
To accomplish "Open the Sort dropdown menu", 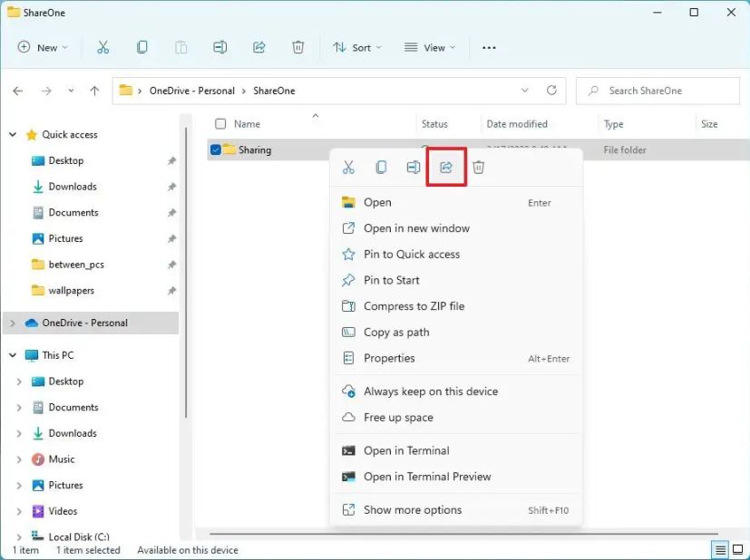I will coord(358,47).
